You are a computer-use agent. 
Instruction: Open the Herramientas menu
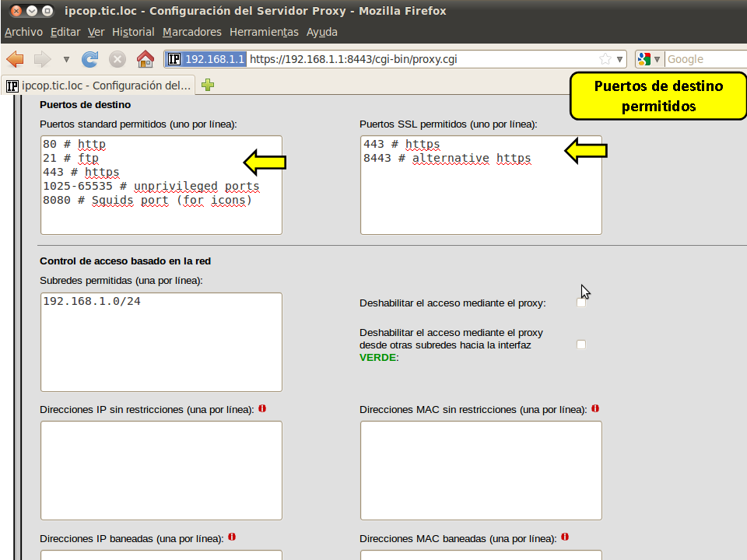tap(264, 32)
